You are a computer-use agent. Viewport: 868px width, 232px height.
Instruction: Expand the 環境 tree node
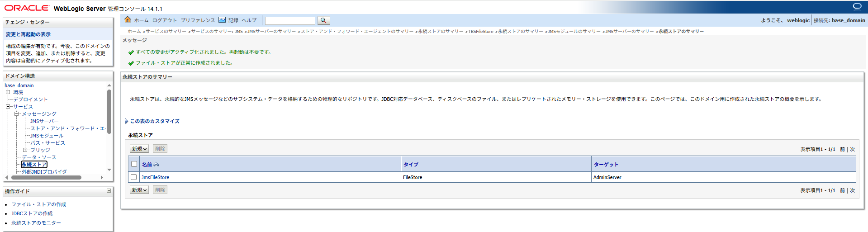(x=8, y=92)
